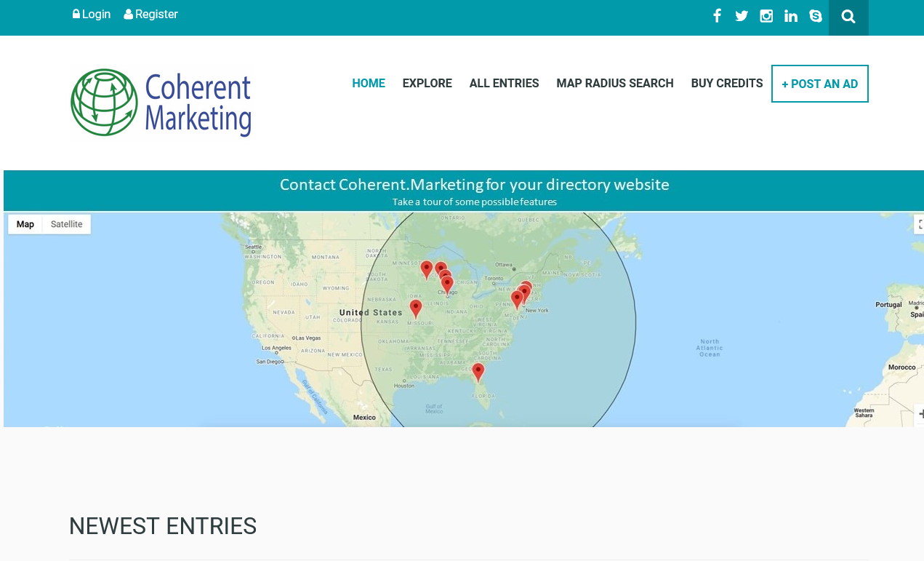Click the Post an Ad button

tap(819, 84)
